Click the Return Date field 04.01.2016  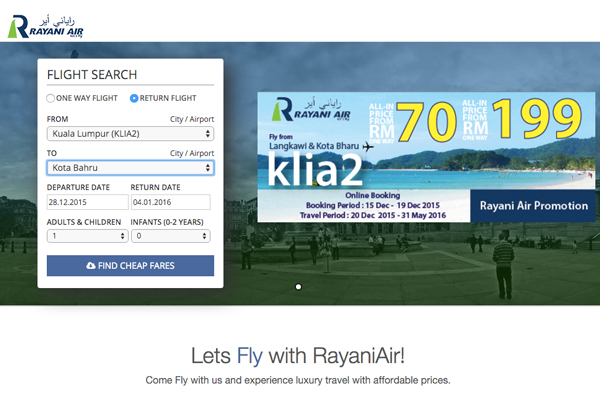171,202
